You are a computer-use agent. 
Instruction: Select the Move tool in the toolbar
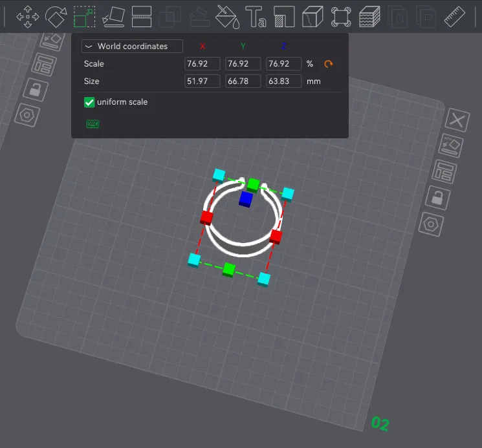pos(27,16)
